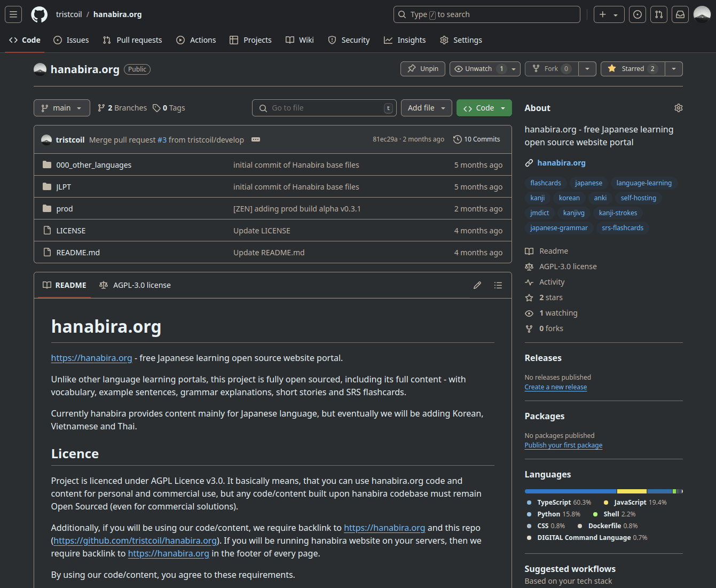Unwatch the repository
This screenshot has height=588, width=716.
(x=478, y=68)
